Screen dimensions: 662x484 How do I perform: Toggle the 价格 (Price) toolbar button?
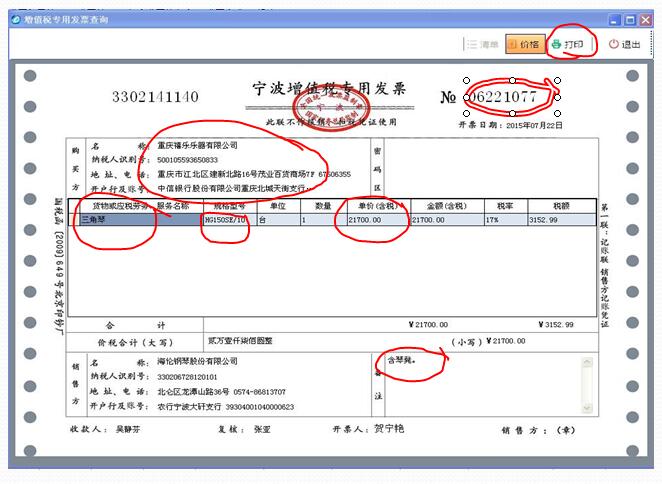click(x=522, y=45)
